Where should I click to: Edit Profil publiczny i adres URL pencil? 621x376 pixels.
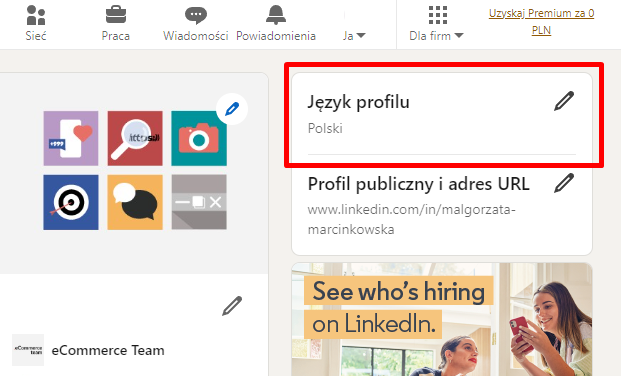[564, 183]
